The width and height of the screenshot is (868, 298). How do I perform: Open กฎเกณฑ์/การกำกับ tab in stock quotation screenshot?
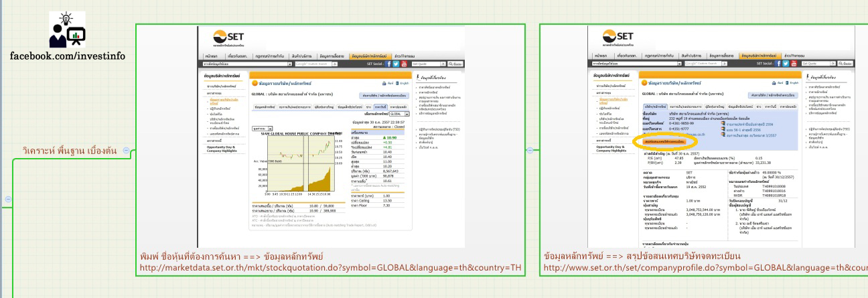pyautogui.click(x=270, y=56)
